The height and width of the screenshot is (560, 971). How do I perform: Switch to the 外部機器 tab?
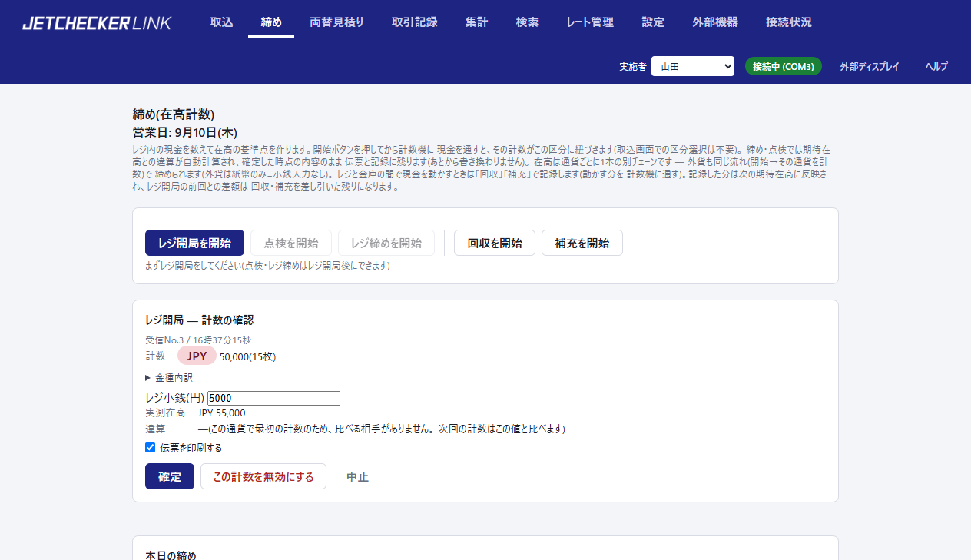[x=715, y=22]
